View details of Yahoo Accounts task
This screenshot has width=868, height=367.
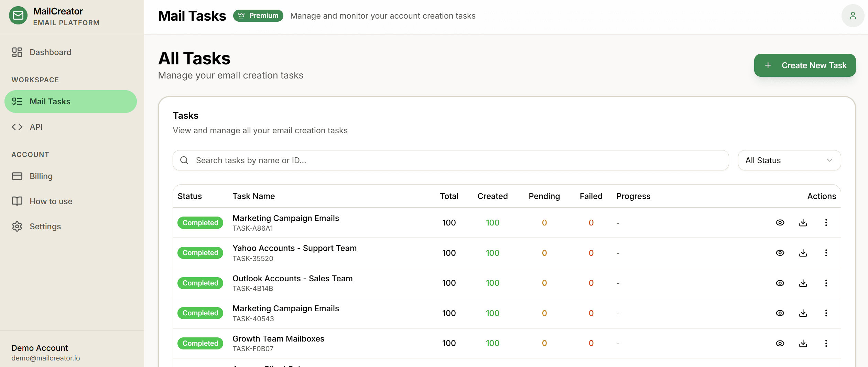[780, 253]
